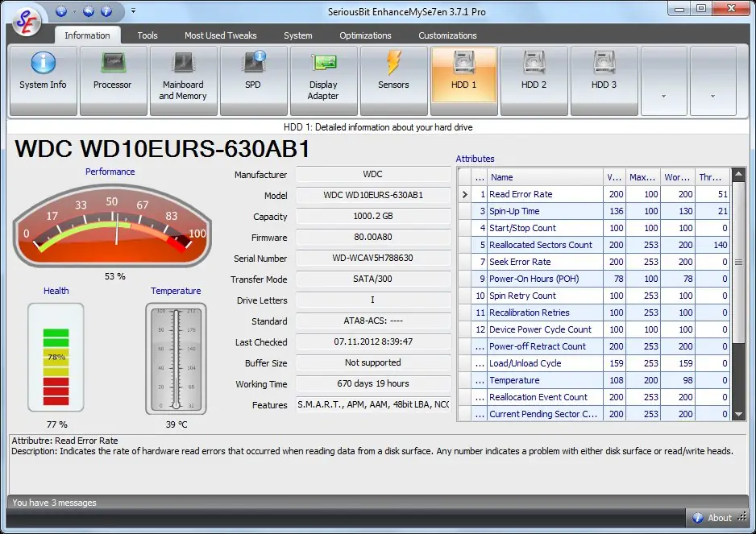Select the Reallocated Sectors Count row

point(593,245)
